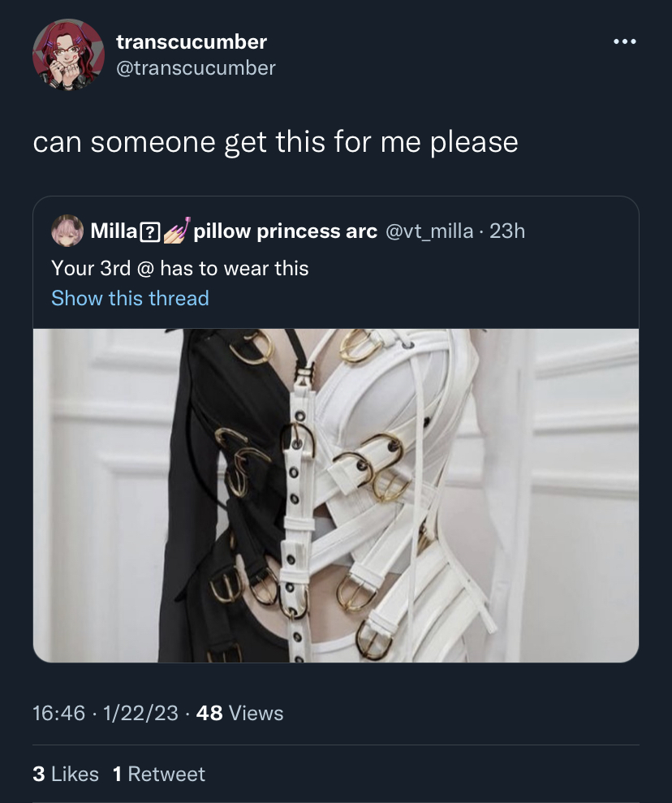Click the 16:46 1/22/23 timestamp
Image resolution: width=672 pixels, height=803 pixels.
click(x=106, y=713)
